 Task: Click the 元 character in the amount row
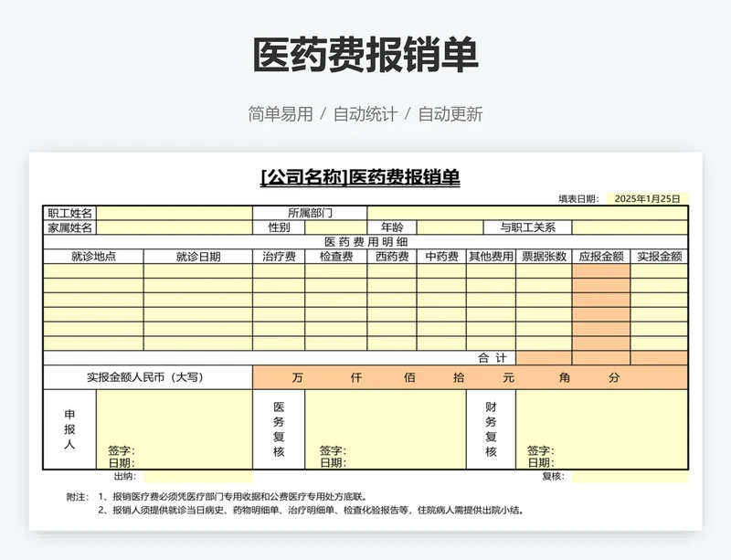[508, 377]
